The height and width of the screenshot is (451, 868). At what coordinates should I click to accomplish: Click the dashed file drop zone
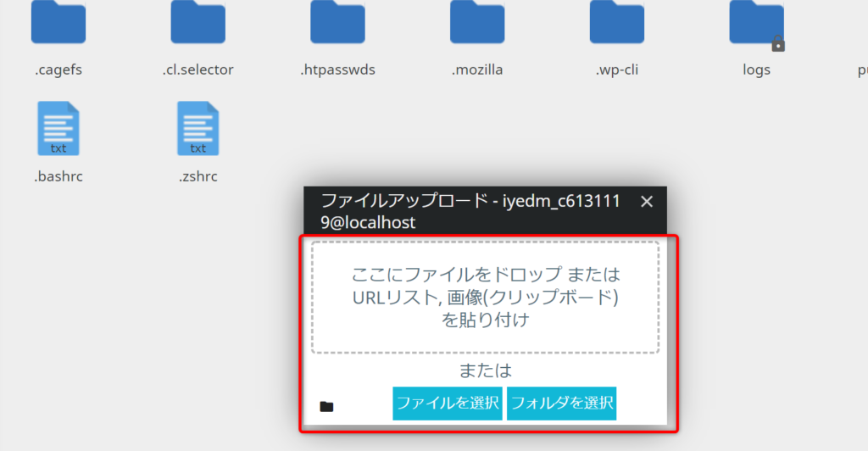tap(485, 298)
